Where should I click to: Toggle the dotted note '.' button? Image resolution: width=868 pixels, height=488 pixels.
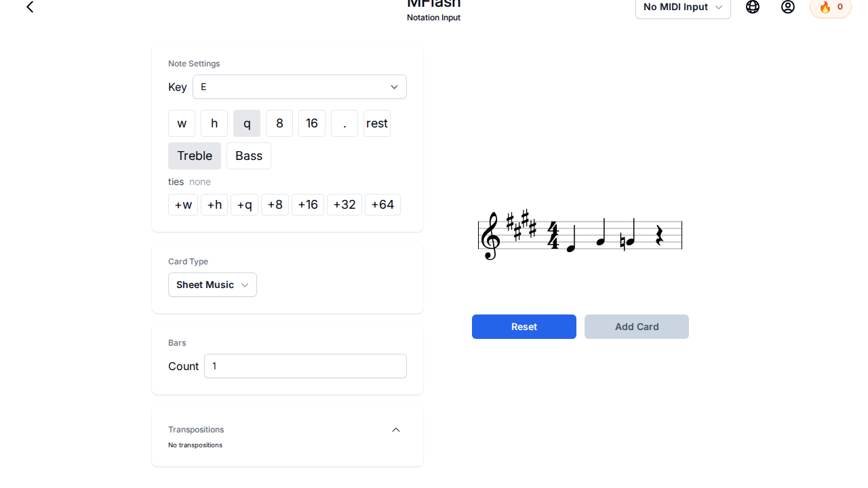[344, 123]
